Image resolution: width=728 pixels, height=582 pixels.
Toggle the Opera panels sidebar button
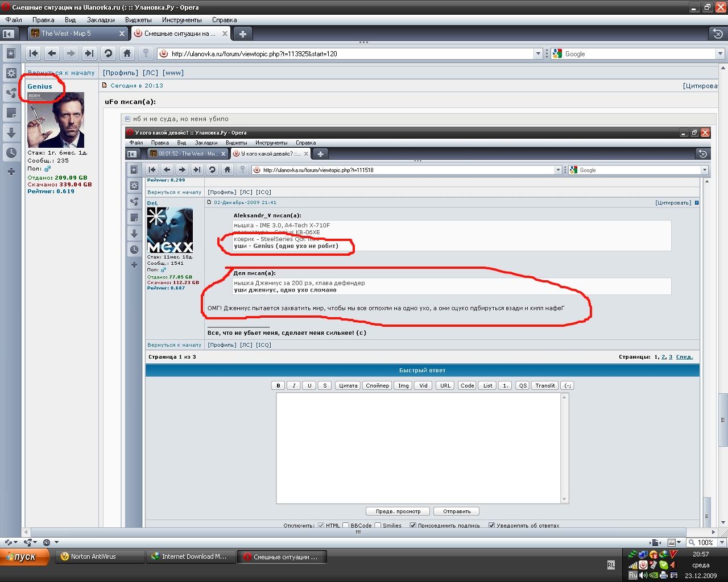click(8, 34)
